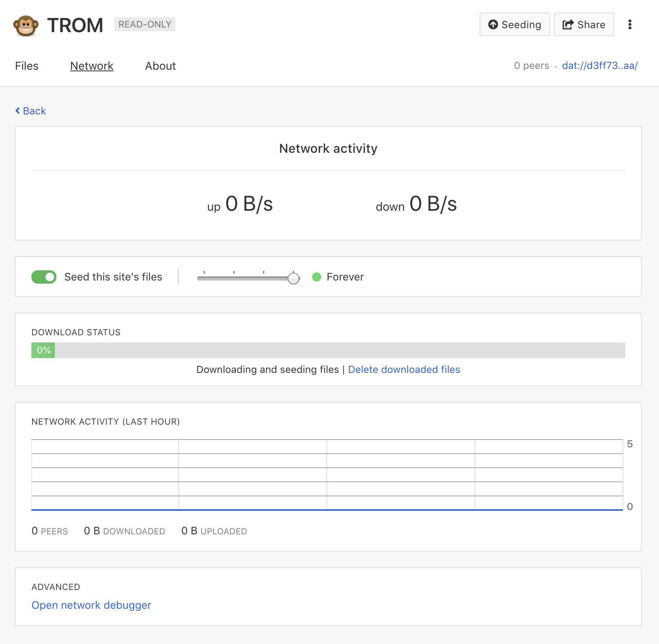Click the 0 B UPLOADED stat
Image resolution: width=659 pixels, height=644 pixels.
(x=214, y=531)
